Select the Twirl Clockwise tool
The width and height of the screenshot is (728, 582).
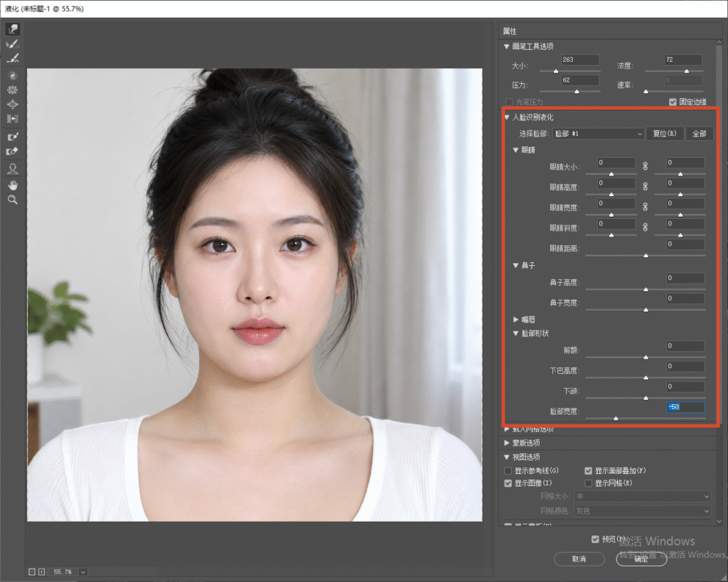(x=13, y=75)
